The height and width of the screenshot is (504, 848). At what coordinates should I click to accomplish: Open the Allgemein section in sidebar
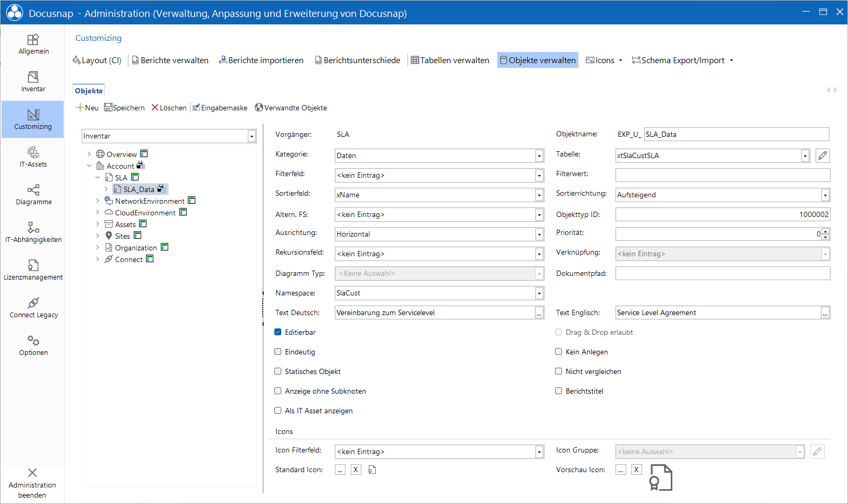(x=33, y=44)
